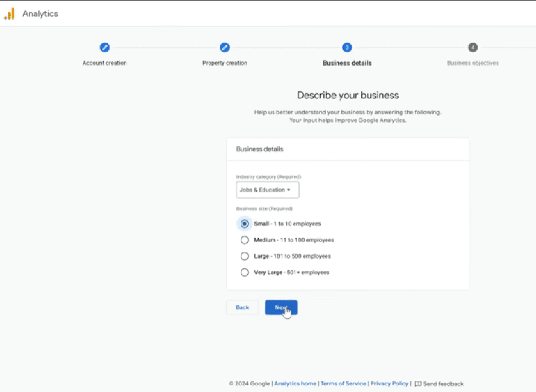Image resolution: width=536 pixels, height=392 pixels.
Task: Click the Back button
Action: [242, 307]
